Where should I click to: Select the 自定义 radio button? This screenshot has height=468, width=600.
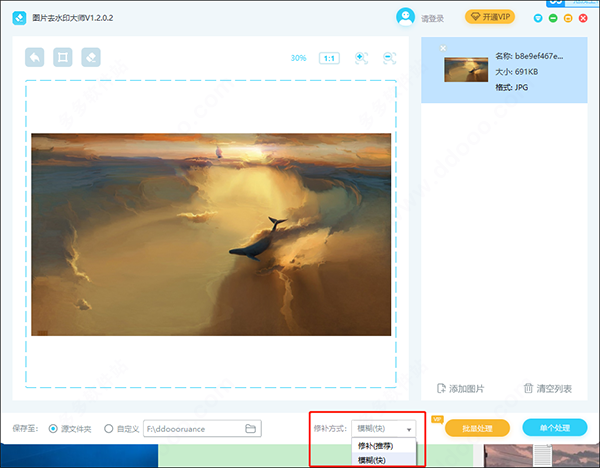click(x=107, y=428)
